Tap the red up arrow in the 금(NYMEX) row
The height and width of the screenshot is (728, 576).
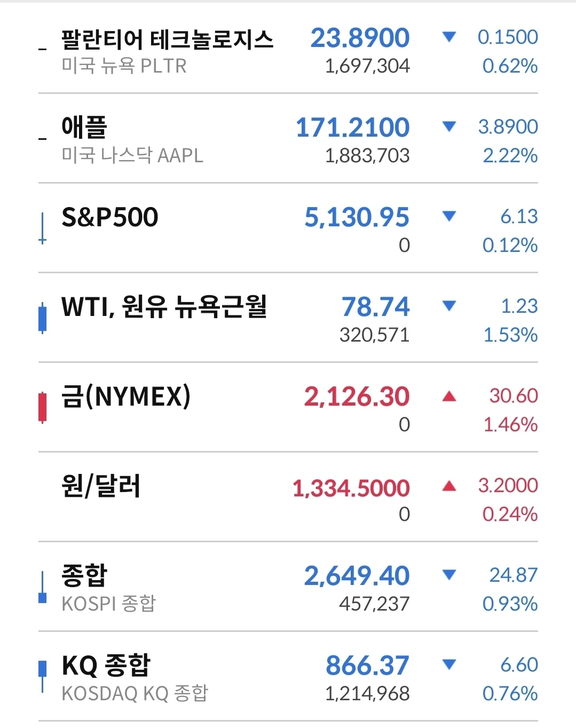[449, 395]
